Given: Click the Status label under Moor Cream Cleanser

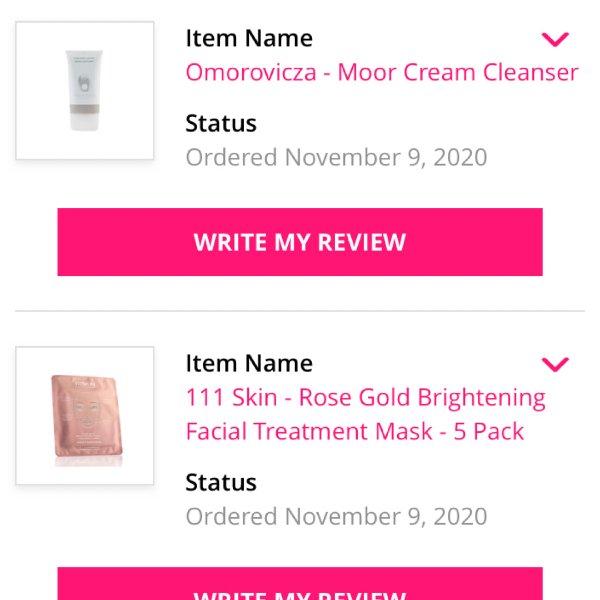Looking at the screenshot, I should 221,123.
